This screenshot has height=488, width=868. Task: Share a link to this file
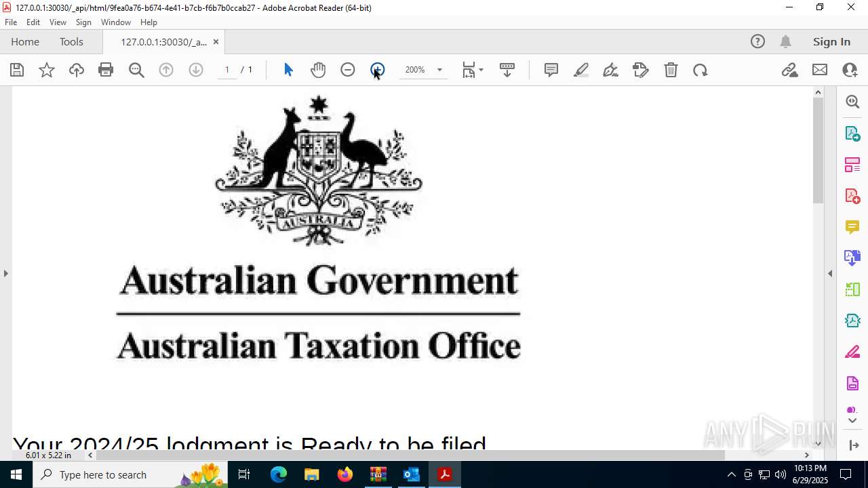click(789, 70)
